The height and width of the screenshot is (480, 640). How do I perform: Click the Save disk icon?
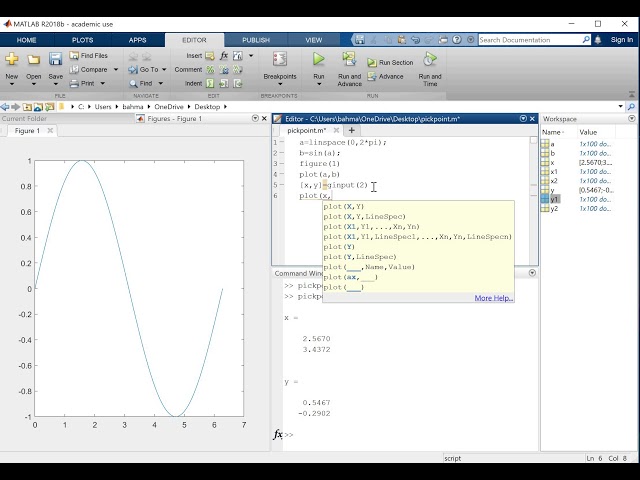point(56,59)
